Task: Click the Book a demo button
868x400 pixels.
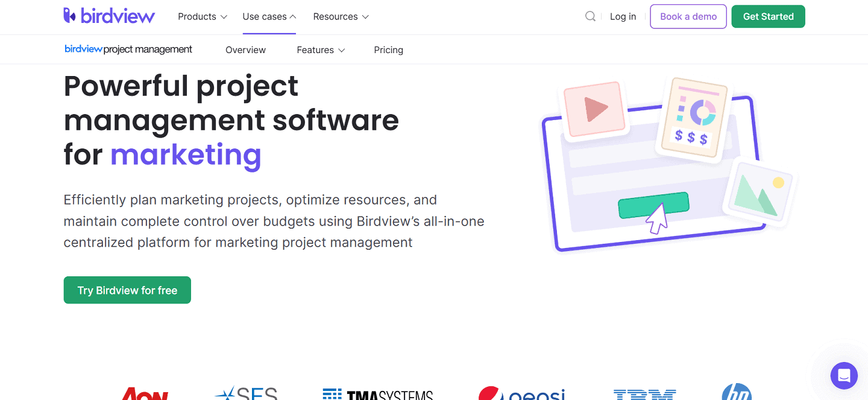Action: [x=688, y=16]
